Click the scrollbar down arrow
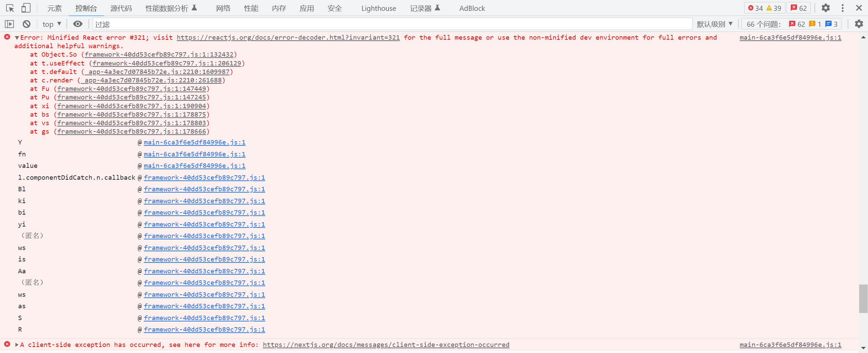Viewport: 868px width, 353px height. pos(863,348)
